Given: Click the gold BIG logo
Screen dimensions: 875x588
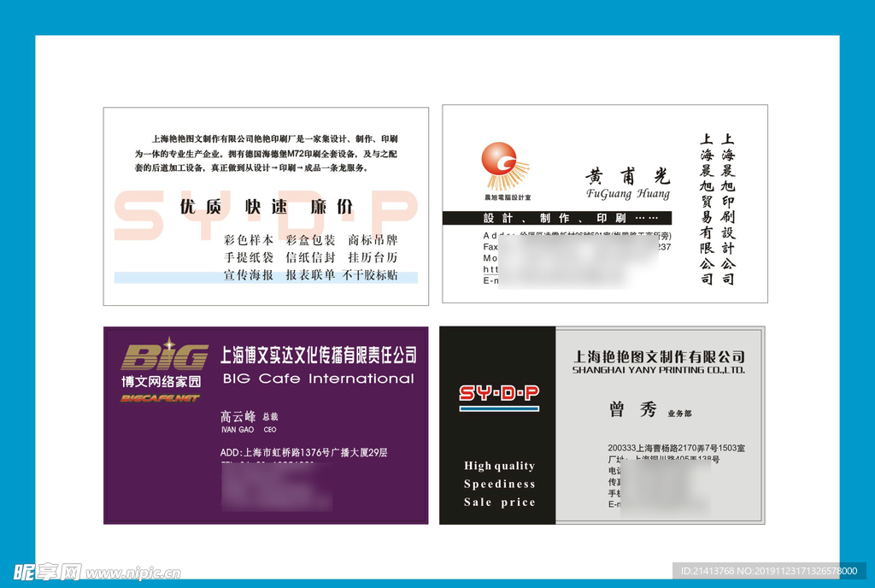Looking at the screenshot, I should point(165,356).
